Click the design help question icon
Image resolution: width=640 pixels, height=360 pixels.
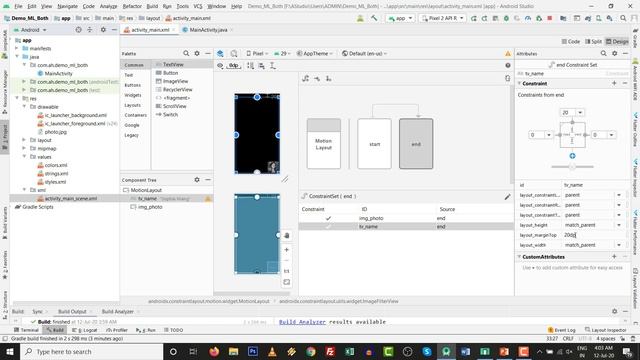click(508, 65)
